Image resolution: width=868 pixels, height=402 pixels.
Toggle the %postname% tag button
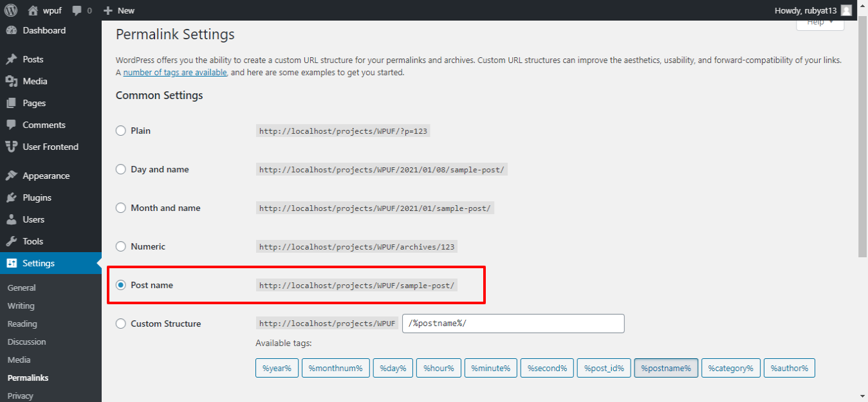tap(666, 368)
